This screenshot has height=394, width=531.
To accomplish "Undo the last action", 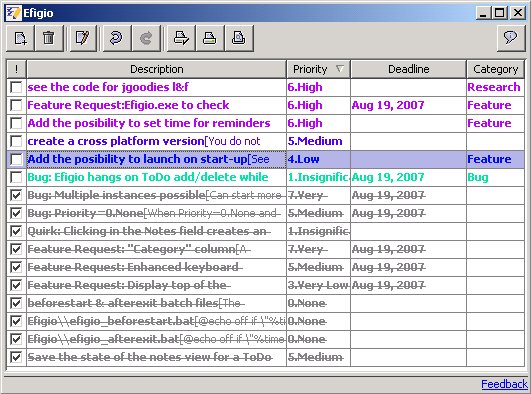I will point(116,38).
